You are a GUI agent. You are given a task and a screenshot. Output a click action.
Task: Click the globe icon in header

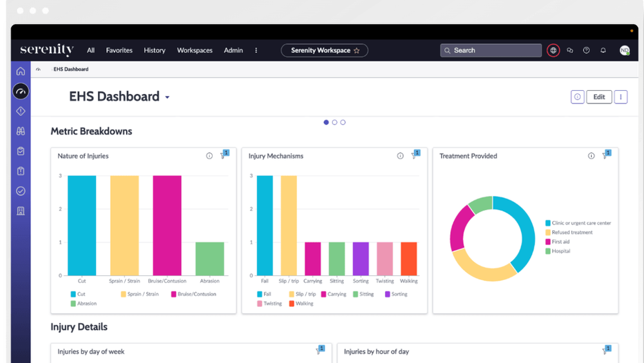[553, 50]
